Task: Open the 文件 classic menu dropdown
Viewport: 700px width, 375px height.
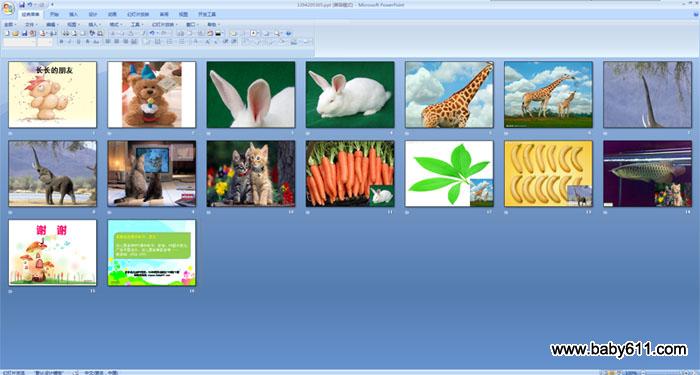Action: coord(30,25)
